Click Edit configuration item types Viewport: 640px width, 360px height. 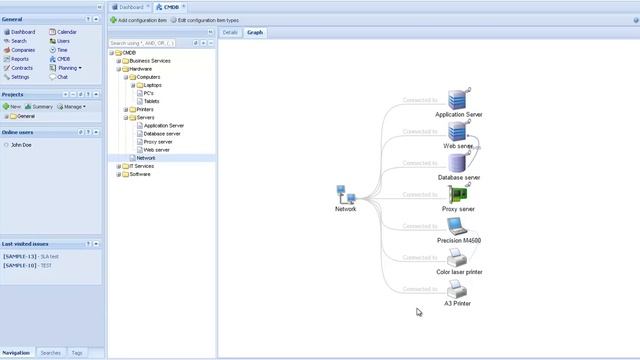(204, 20)
